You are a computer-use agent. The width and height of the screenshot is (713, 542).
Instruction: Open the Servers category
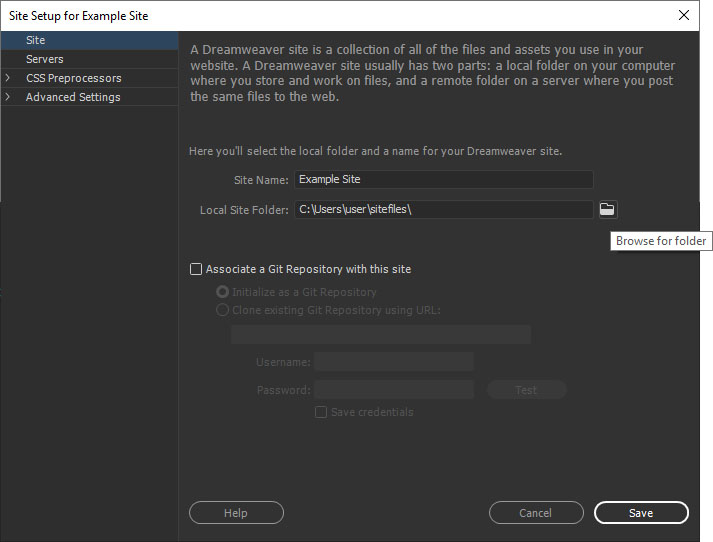point(45,59)
